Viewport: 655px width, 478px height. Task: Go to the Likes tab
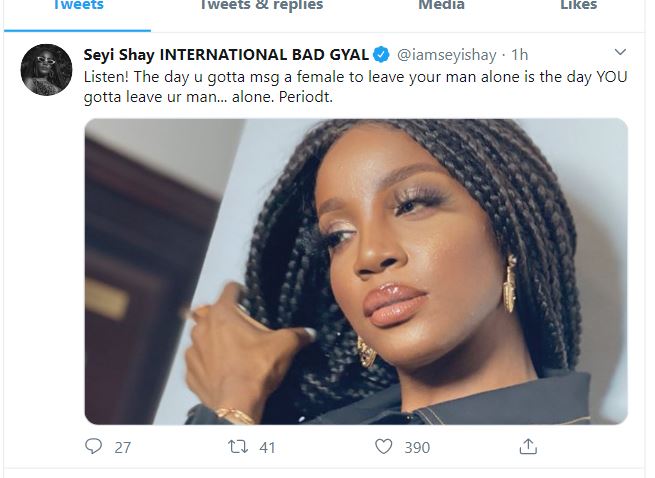(x=578, y=6)
